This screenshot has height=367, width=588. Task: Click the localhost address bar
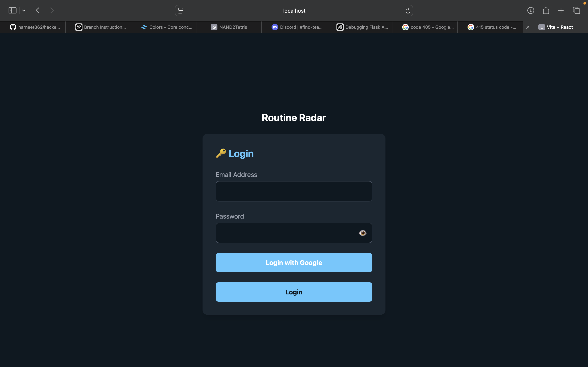[294, 11]
